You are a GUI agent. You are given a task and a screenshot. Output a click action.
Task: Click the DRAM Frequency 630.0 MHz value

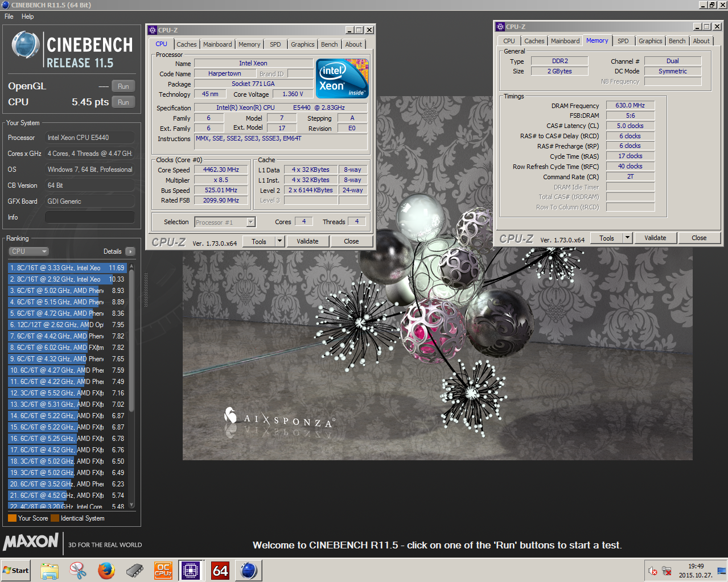click(630, 105)
